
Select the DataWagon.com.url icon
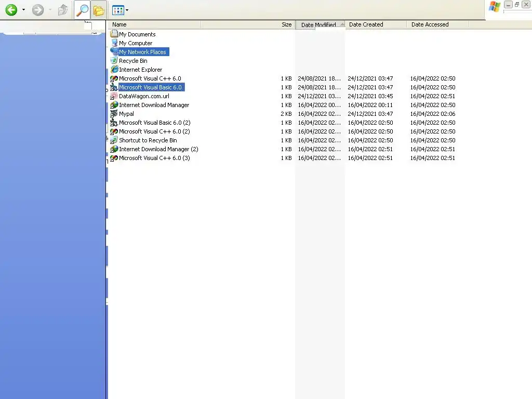tap(114, 96)
